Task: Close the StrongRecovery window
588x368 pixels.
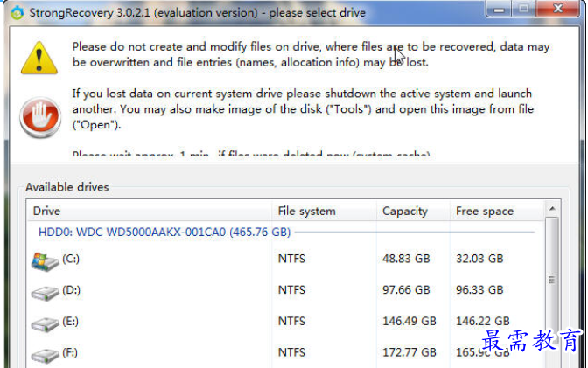Action: 558,9
